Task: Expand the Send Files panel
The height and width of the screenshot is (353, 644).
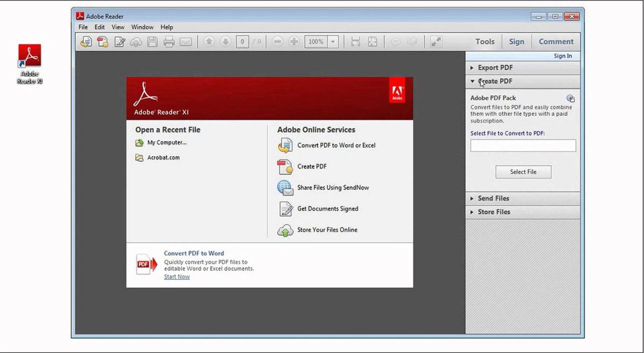Action: tap(494, 198)
